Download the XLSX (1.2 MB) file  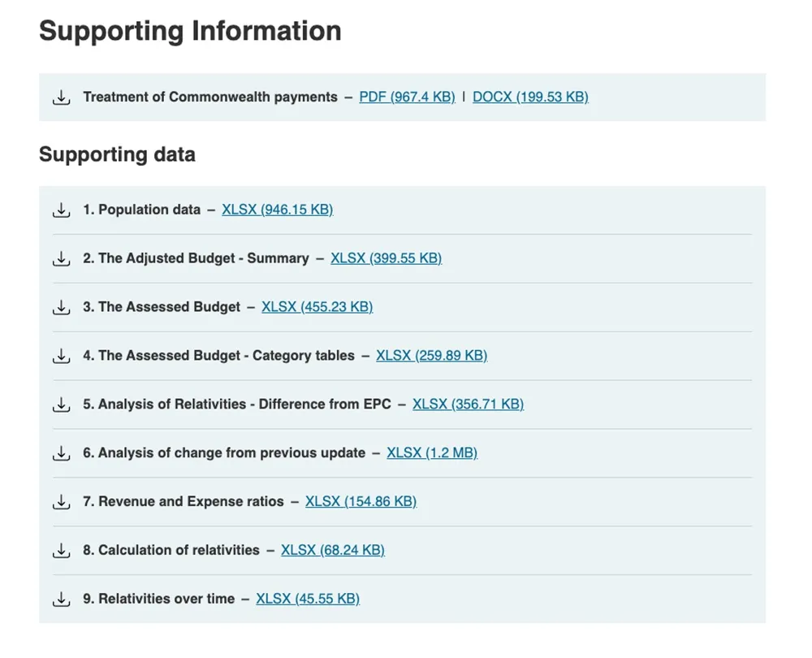coord(432,452)
